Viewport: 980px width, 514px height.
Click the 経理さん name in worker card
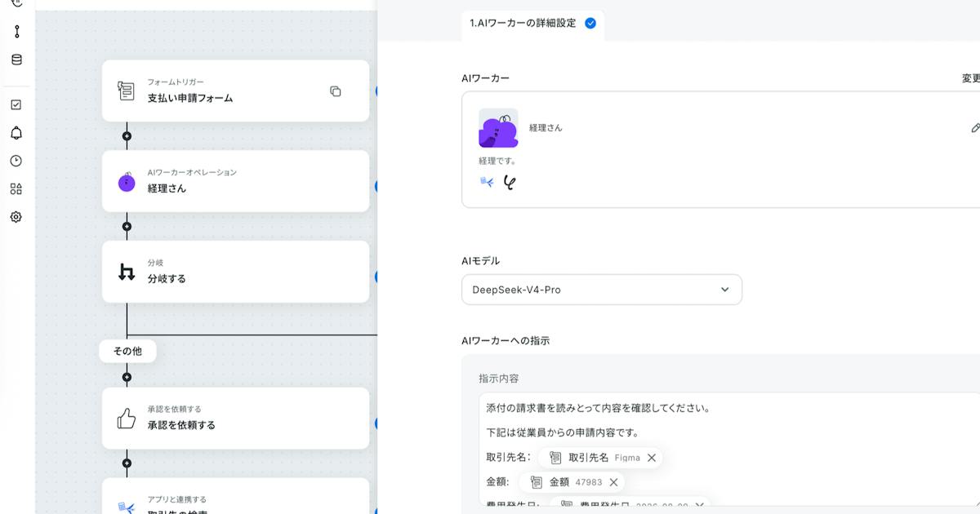[546, 128]
